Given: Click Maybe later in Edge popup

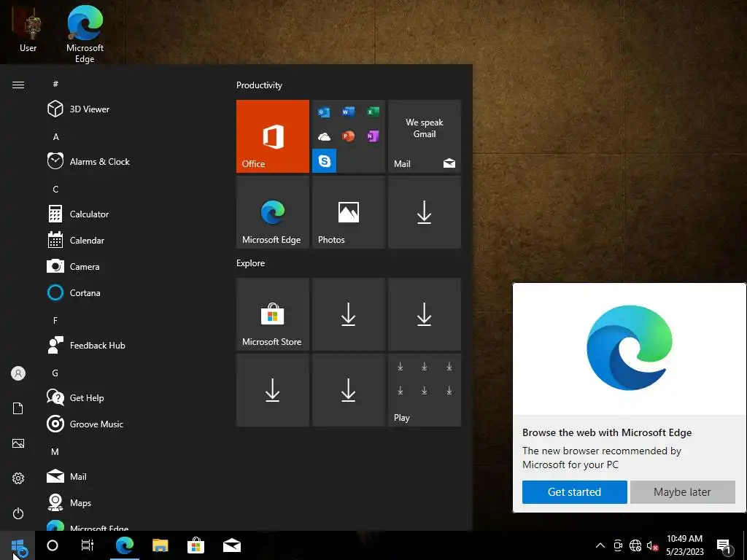Looking at the screenshot, I should pos(682,492).
